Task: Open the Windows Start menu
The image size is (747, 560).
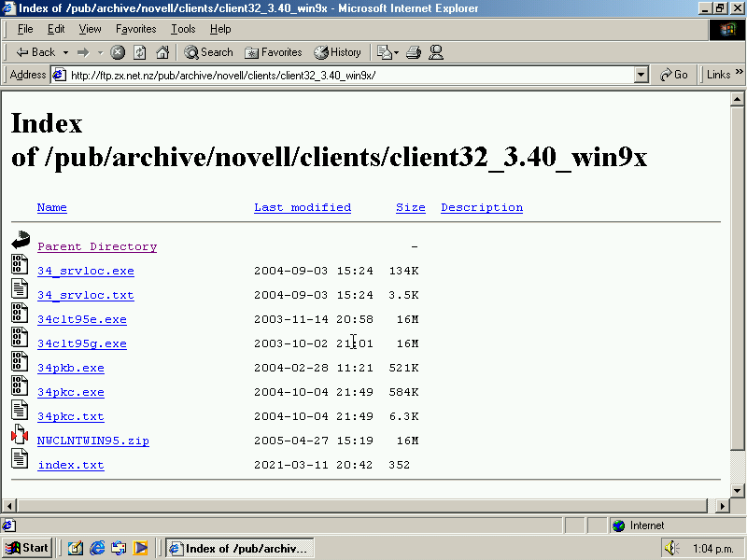Action: pyautogui.click(x=27, y=548)
